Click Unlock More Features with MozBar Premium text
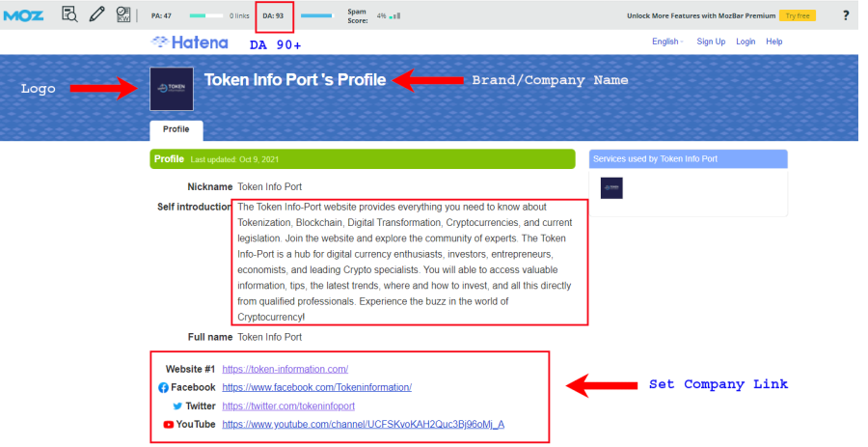 (701, 16)
